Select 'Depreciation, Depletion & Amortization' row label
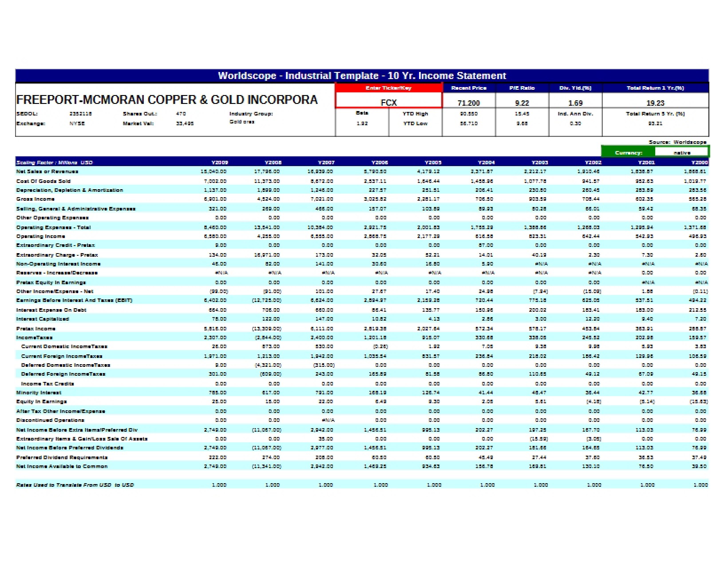This screenshot has height=564, width=728. point(69,190)
